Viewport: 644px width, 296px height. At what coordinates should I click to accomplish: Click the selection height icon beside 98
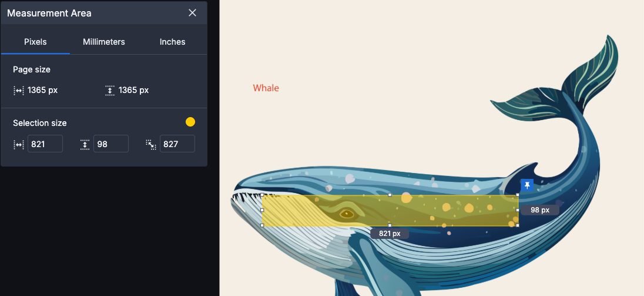tap(85, 144)
